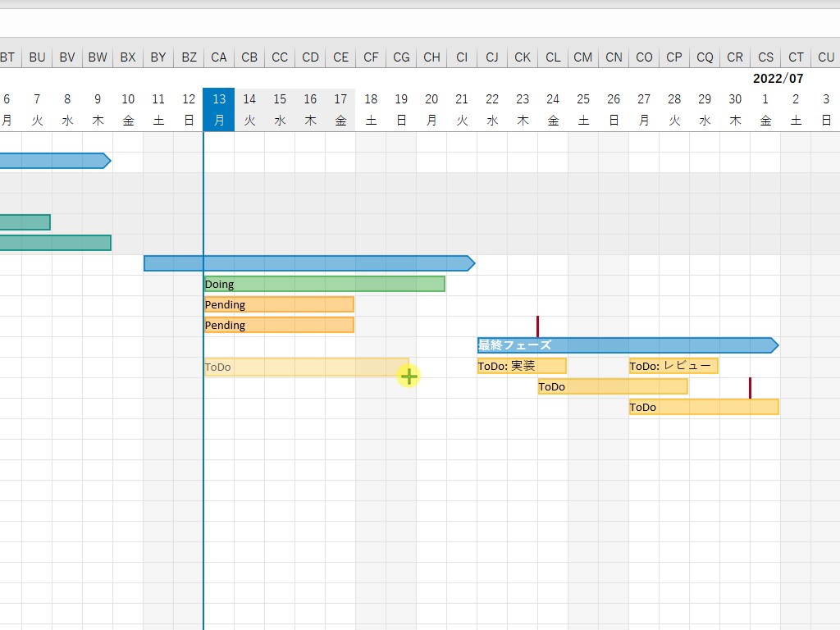Select the short teal bar ending on the 7th
Image resolution: width=840 pixels, height=630 pixels.
[25, 221]
